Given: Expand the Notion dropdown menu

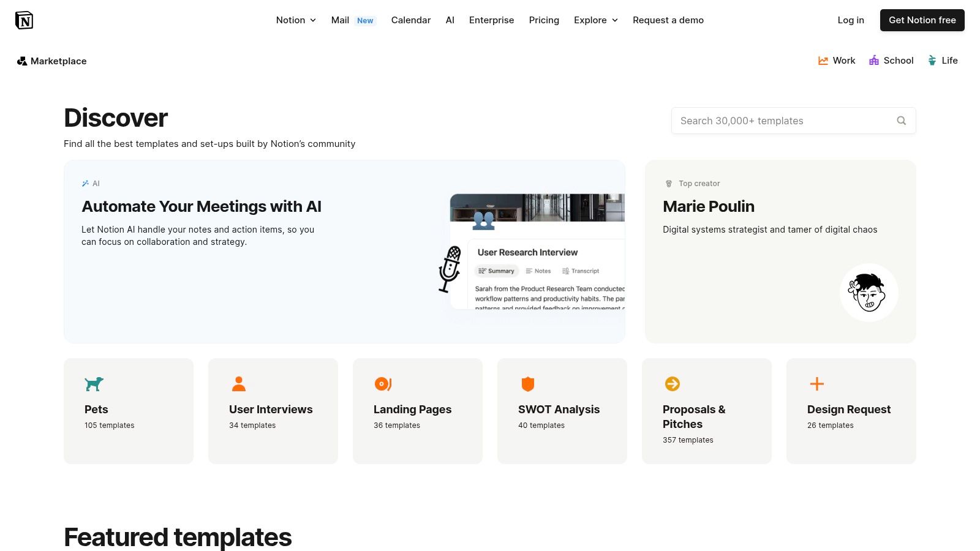Looking at the screenshot, I should coord(296,20).
